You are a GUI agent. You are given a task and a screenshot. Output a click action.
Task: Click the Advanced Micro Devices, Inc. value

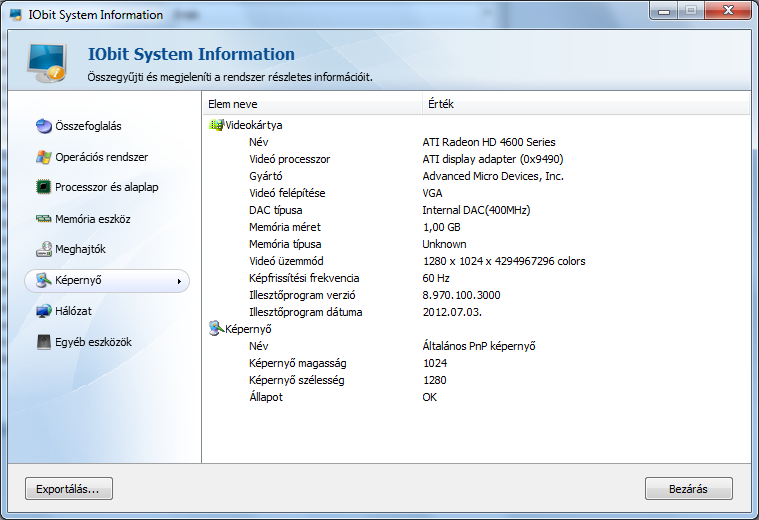[493, 176]
